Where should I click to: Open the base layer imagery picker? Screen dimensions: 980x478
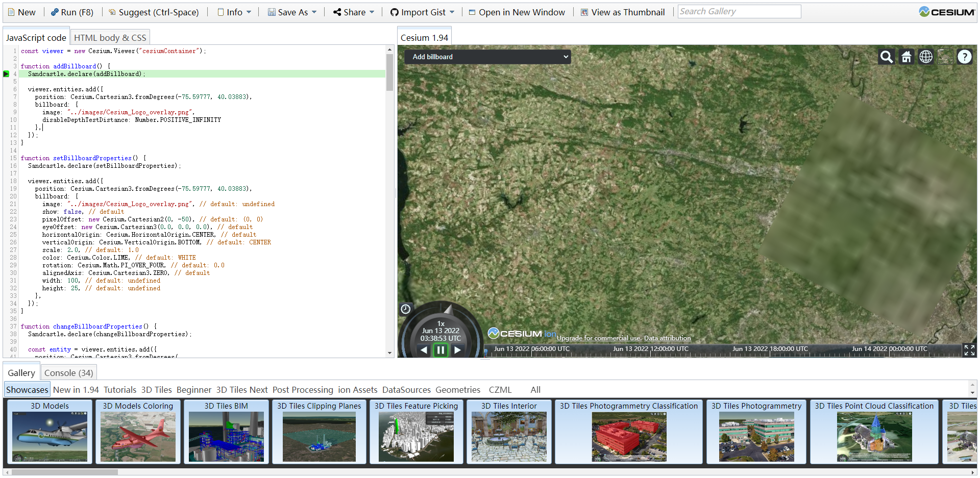point(945,57)
